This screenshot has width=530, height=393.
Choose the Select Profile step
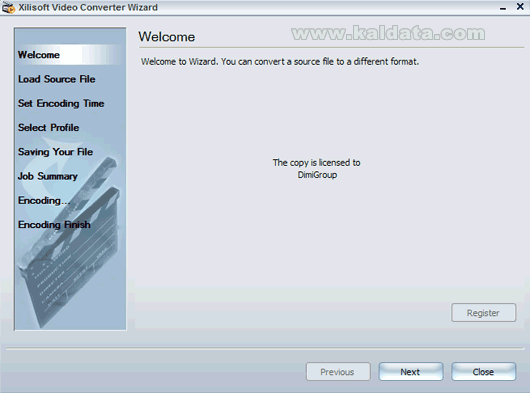click(x=49, y=128)
